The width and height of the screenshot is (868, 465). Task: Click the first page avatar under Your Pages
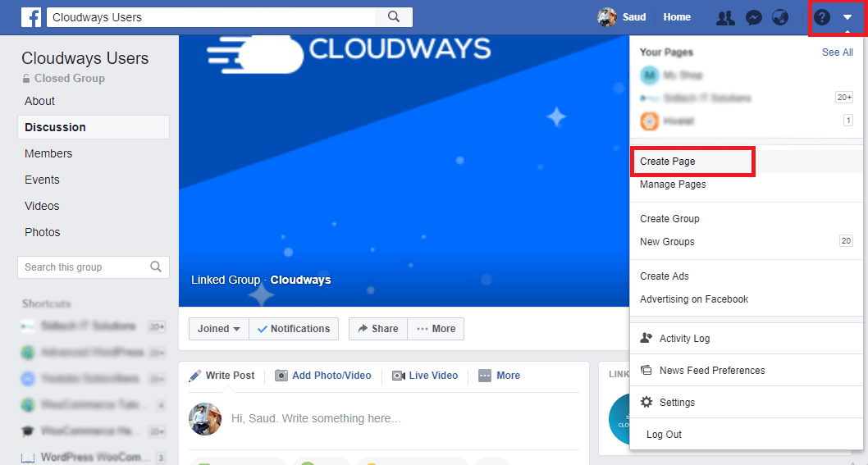pos(649,75)
